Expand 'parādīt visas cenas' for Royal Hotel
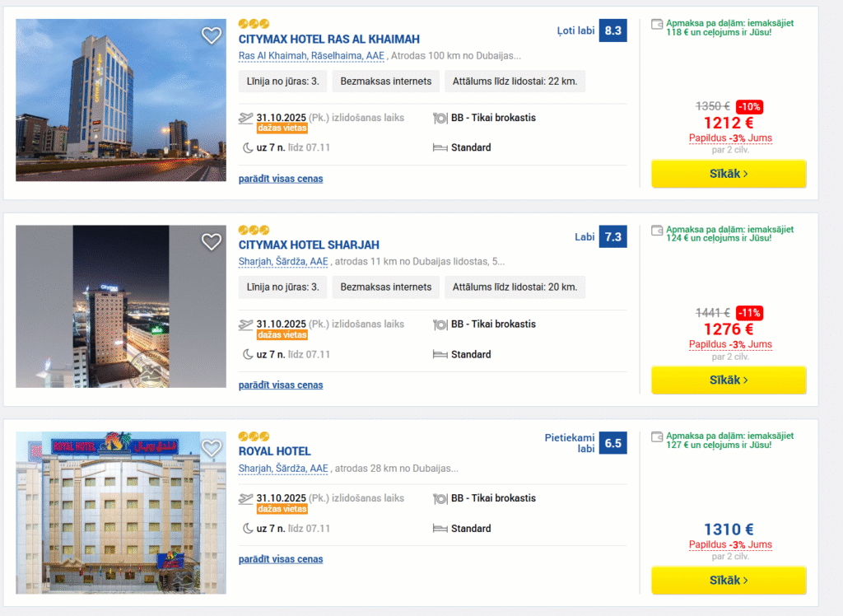 click(281, 559)
